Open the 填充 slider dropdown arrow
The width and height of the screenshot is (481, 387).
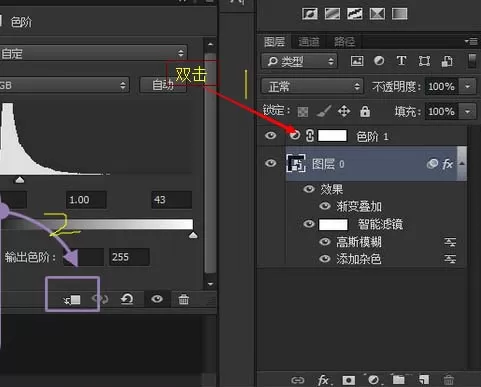[x=468, y=111]
